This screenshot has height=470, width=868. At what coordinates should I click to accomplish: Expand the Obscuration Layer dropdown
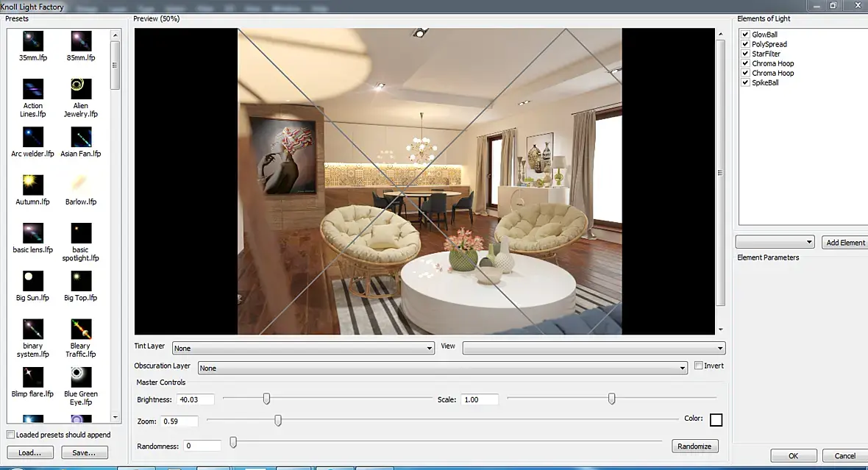442,368
